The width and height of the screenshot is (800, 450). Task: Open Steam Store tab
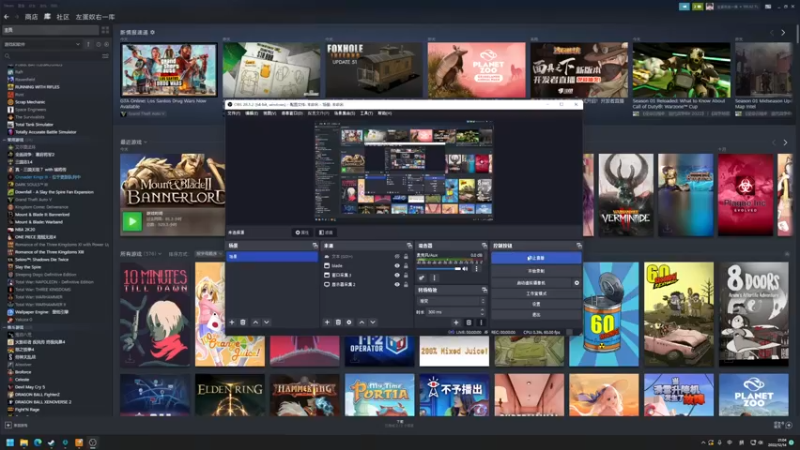[31, 17]
